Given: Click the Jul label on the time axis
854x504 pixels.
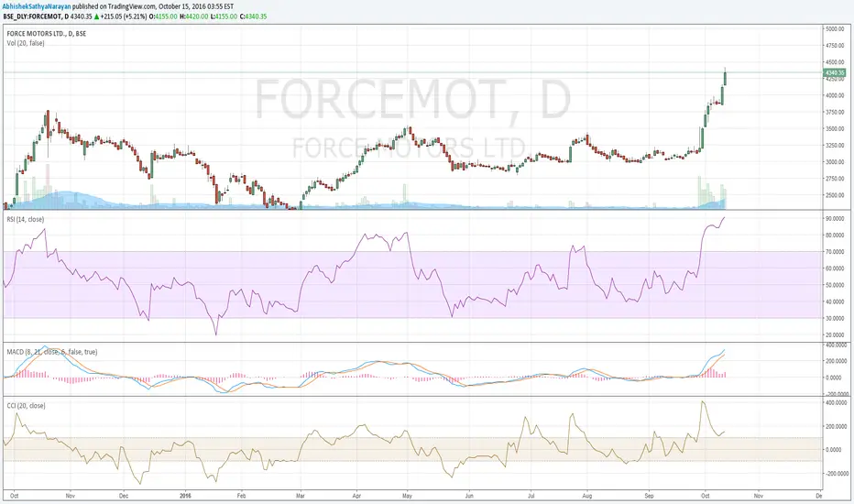Looking at the screenshot, I should tap(531, 496).
